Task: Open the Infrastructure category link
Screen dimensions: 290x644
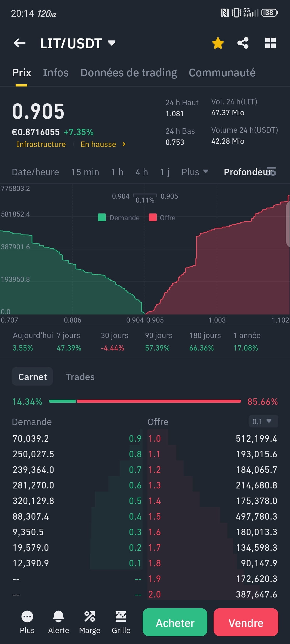Action: point(41,144)
